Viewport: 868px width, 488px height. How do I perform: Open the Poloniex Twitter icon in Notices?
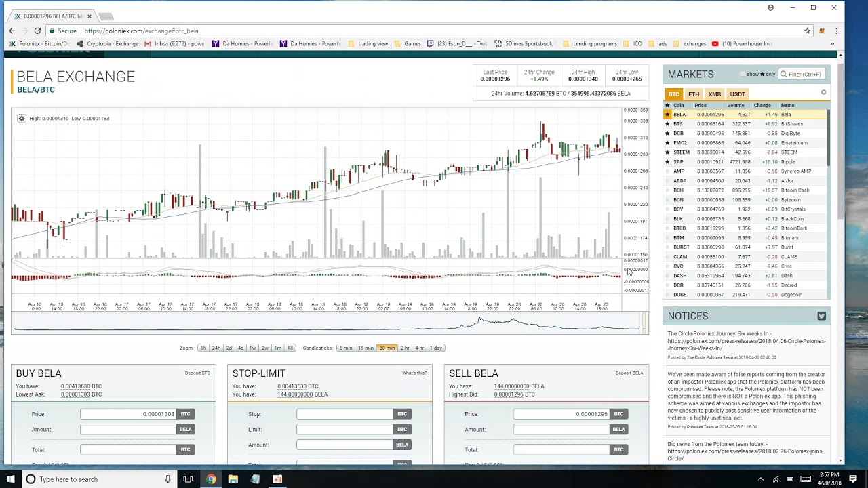click(x=821, y=316)
